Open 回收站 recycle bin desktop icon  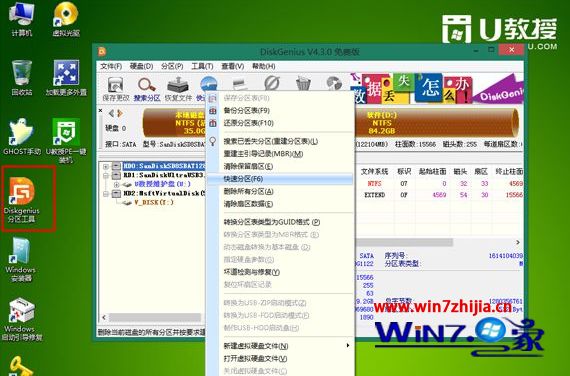21,78
